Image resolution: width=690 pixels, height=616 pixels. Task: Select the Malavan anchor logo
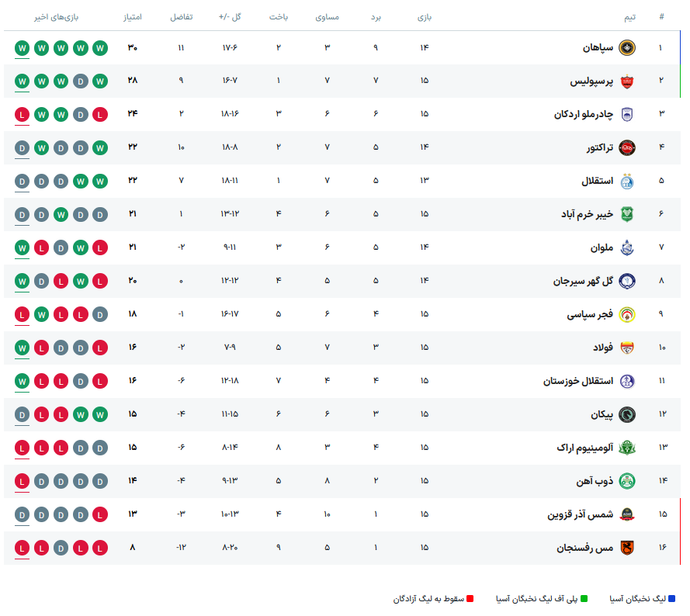626,247
